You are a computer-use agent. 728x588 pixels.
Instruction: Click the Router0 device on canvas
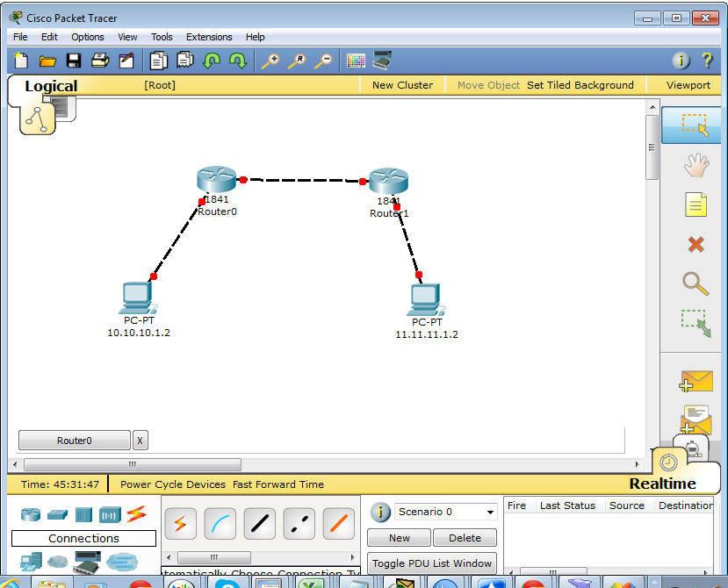(x=216, y=179)
